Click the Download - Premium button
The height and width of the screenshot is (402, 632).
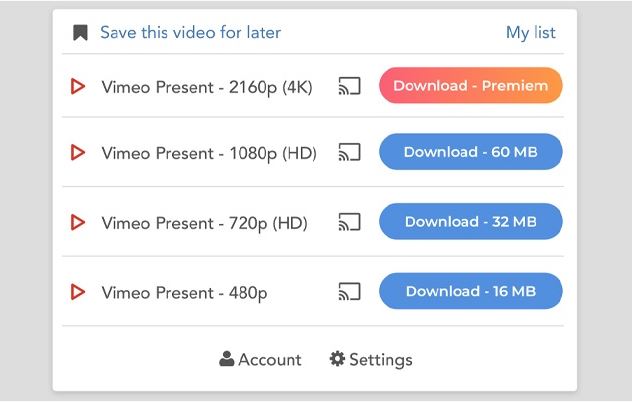click(470, 86)
